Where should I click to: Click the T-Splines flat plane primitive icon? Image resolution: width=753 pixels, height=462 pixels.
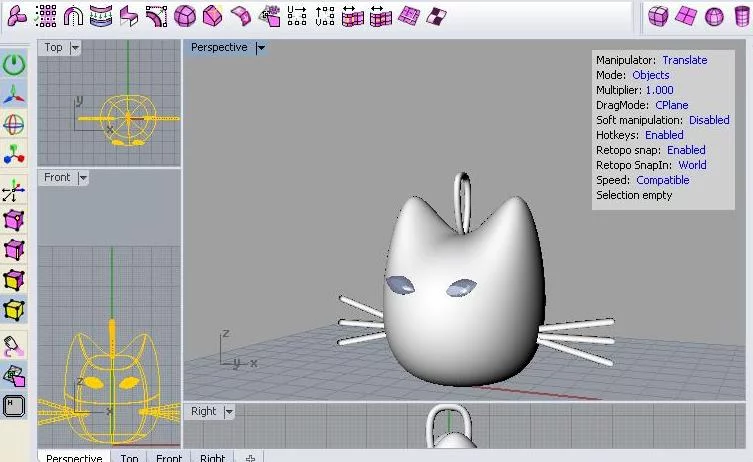[x=686, y=16]
